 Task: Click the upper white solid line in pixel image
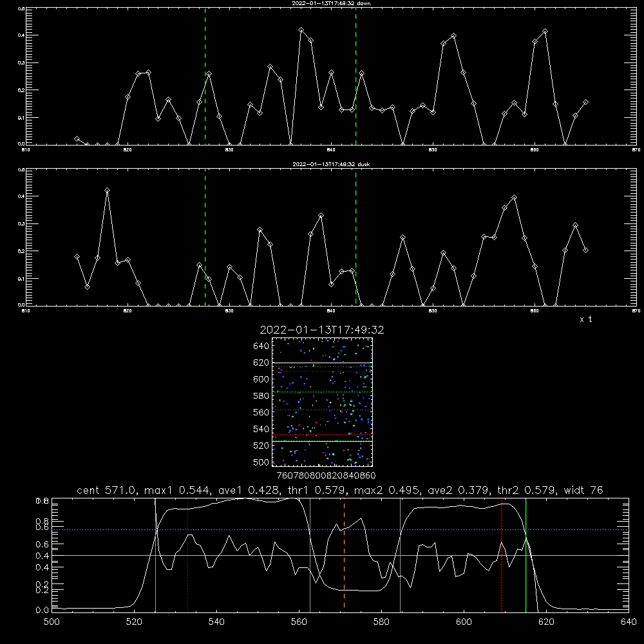click(x=322, y=363)
